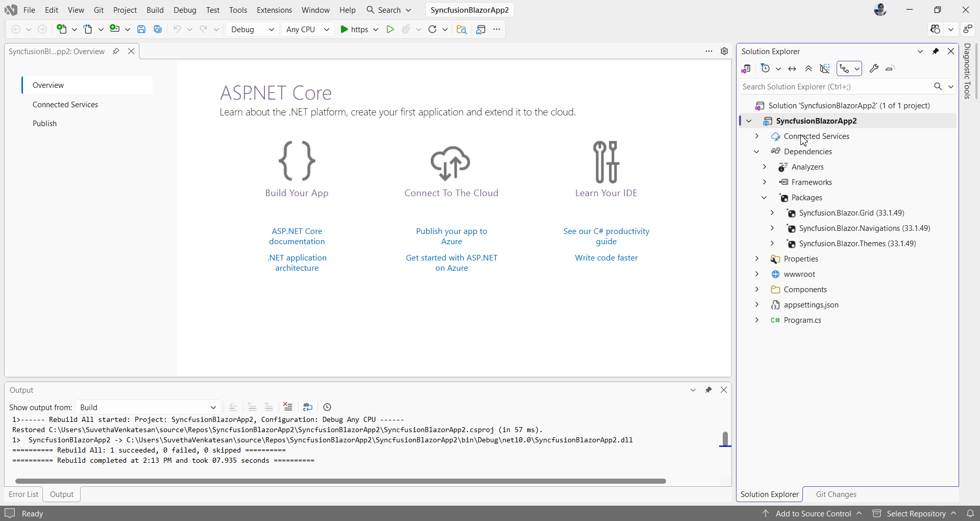Collapse the Dependencies tree node
Viewport: 980px width, 521px height.
click(x=757, y=152)
